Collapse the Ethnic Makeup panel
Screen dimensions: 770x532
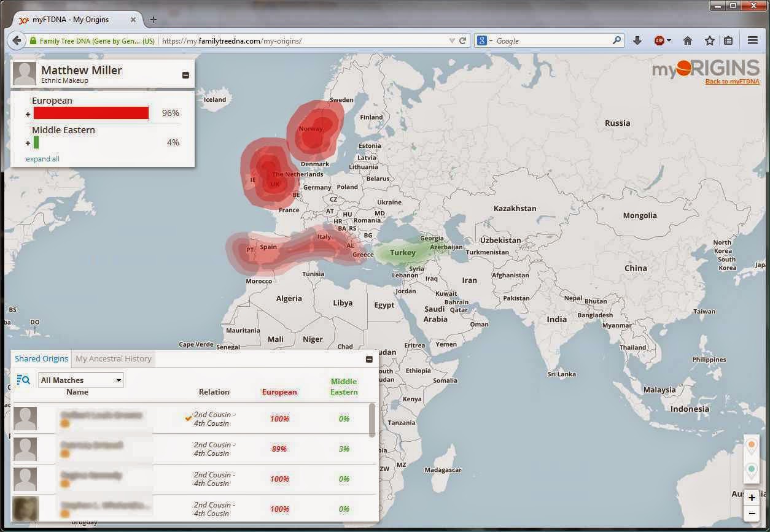(185, 74)
